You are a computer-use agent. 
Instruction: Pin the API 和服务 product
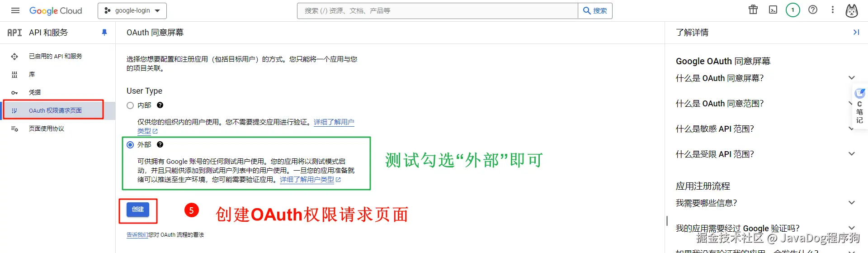pos(104,33)
